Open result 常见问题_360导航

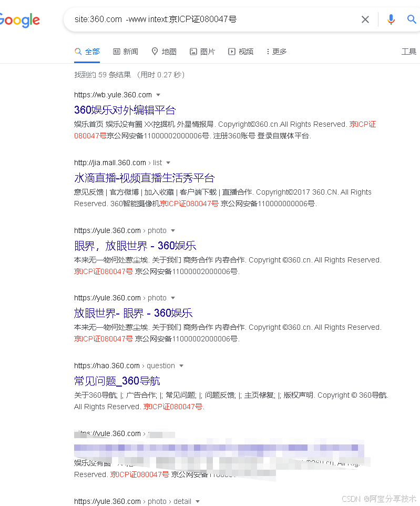pos(117,381)
